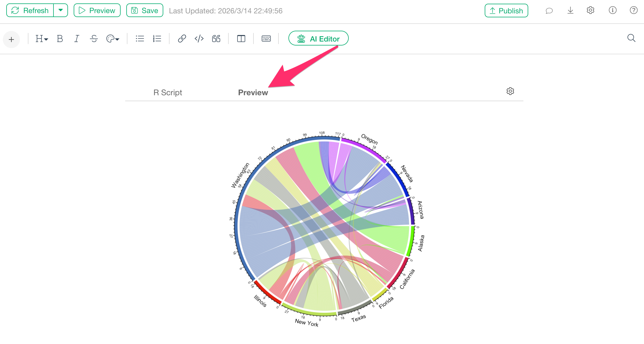This screenshot has width=644, height=344.
Task: Insert a code block
Action: pos(199,39)
